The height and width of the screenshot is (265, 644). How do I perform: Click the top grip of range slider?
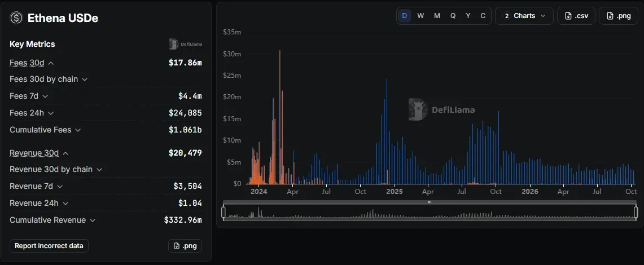[430, 202]
